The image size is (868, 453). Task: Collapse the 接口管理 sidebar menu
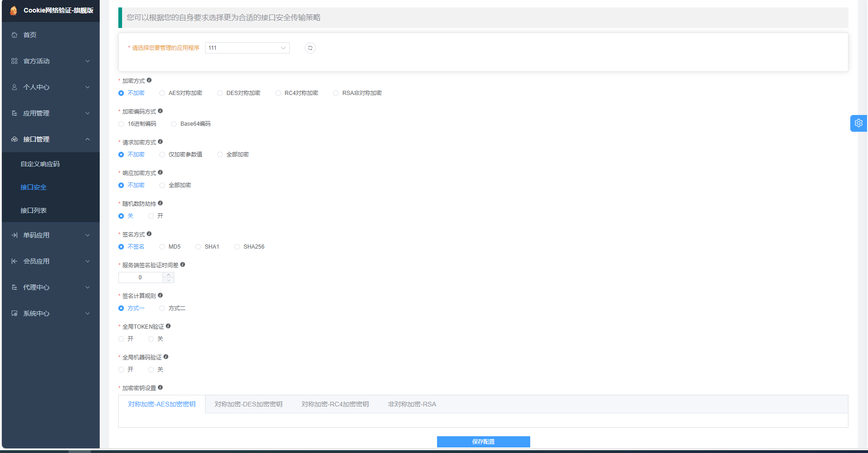tap(51, 139)
